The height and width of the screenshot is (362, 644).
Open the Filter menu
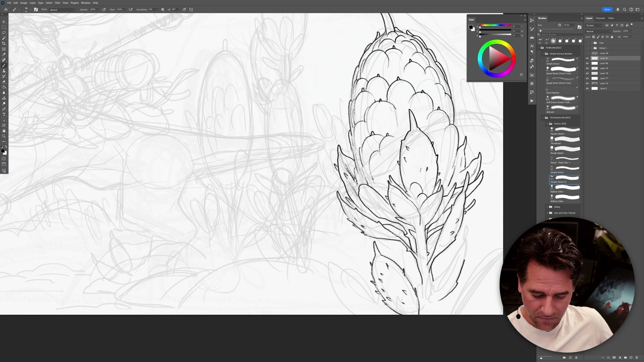point(57,3)
